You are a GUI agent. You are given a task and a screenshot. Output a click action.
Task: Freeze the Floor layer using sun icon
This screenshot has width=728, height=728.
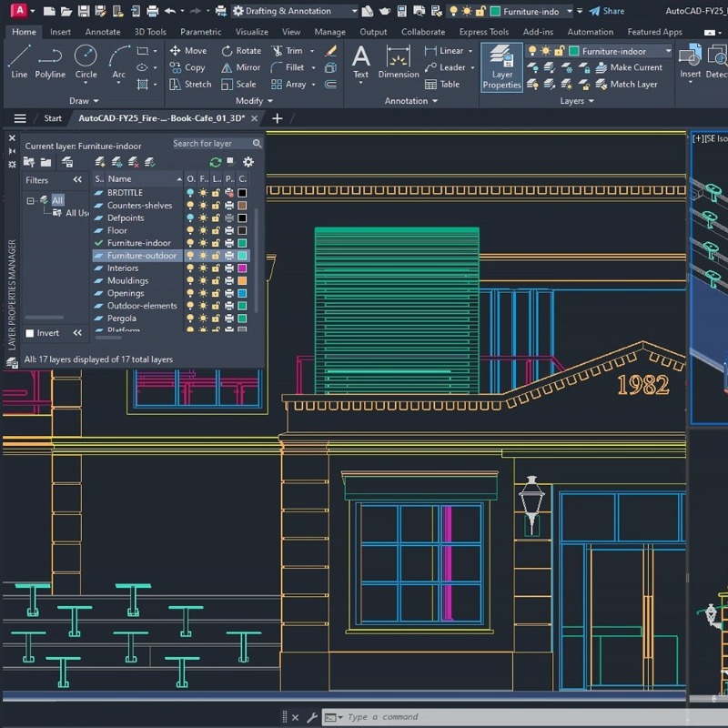[203, 231]
